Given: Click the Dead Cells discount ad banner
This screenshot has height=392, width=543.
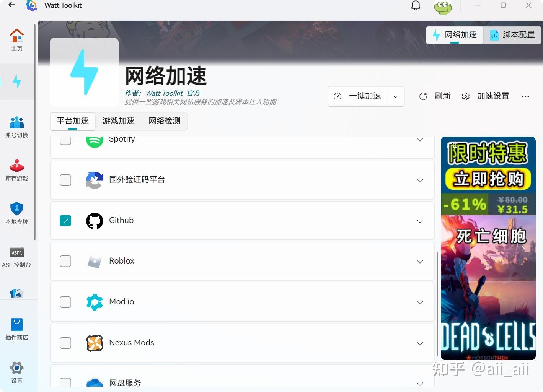Looking at the screenshot, I should click(x=488, y=249).
